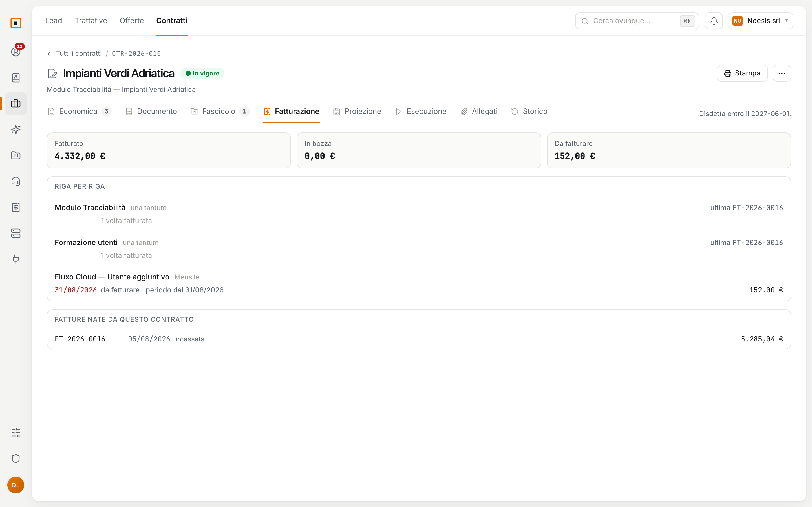
Task: Open the sparkle AI assistant icon
Action: 16,130
